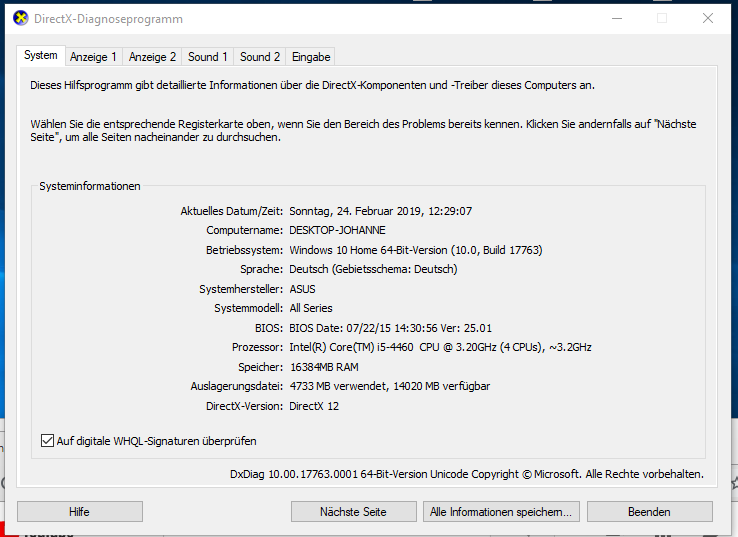Click the Betriebssystem label
Viewport: 738px width, 537px height.
point(244,250)
